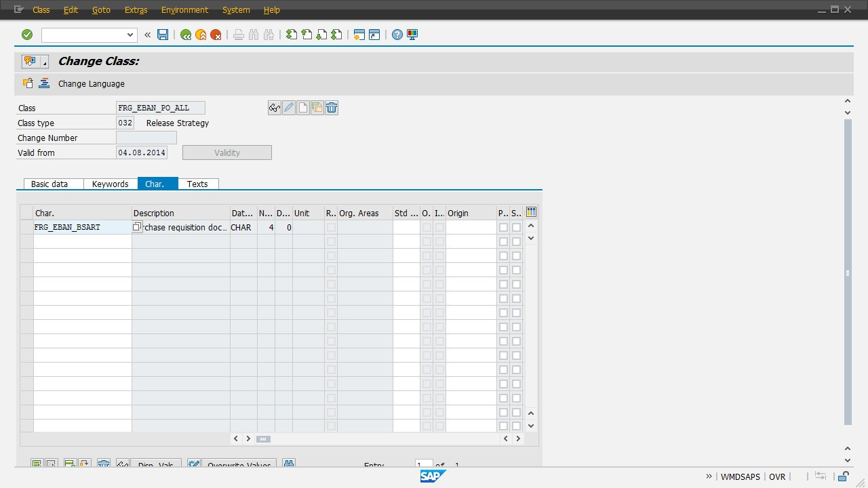Expand the small arrow beside Change Class icon

click(x=45, y=62)
